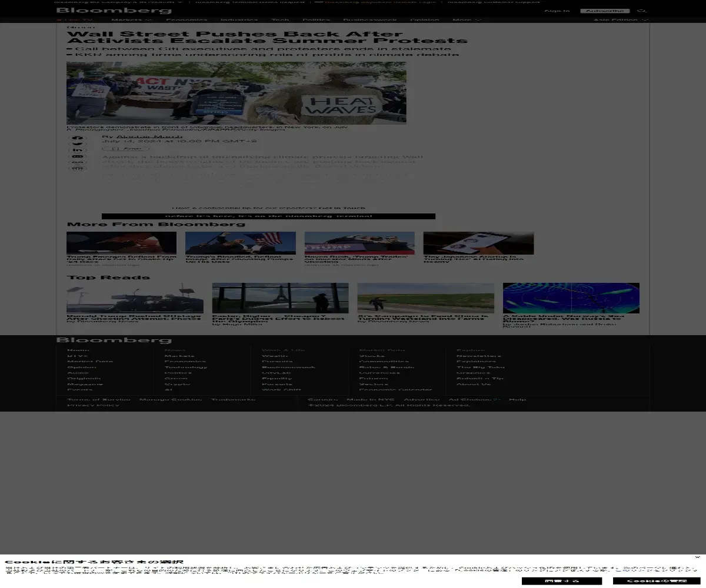This screenshot has width=706, height=588.
Task: Click the Bloomberg Terminal promo banner
Action: tap(268, 216)
